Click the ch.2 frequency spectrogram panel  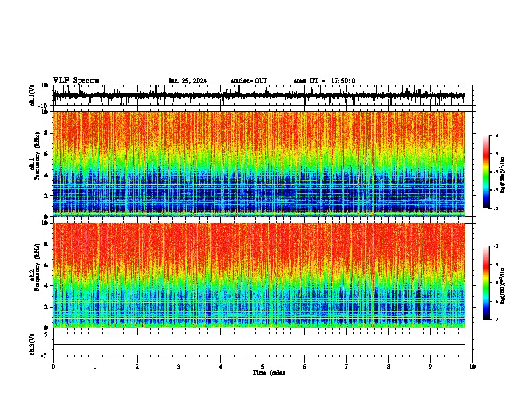pos(259,275)
